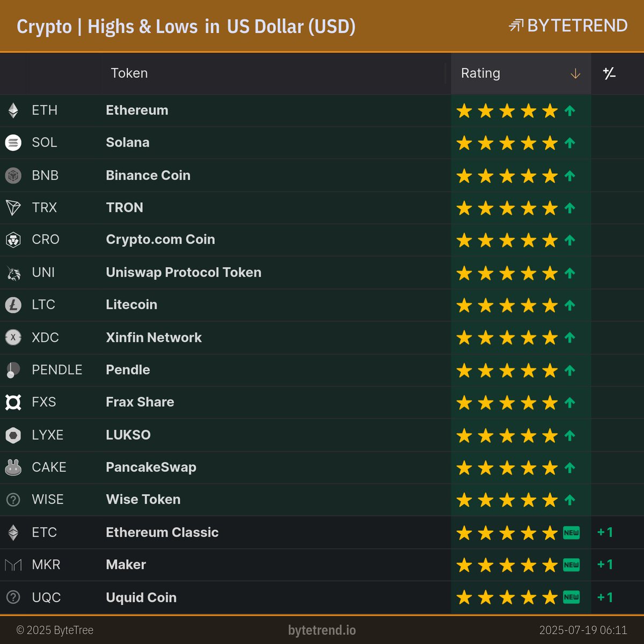The height and width of the screenshot is (644, 644).
Task: Click the Uniswap unicorn logo icon
Action: (x=13, y=273)
